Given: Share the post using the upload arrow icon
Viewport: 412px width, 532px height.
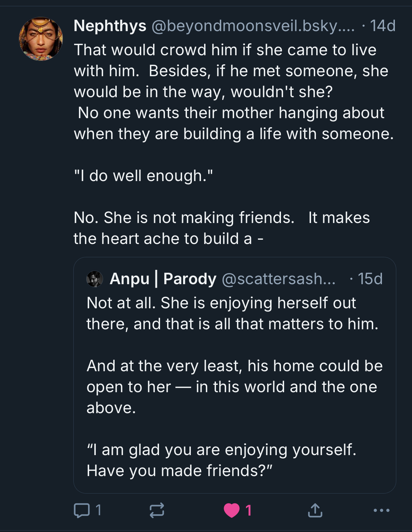Looking at the screenshot, I should click(315, 510).
